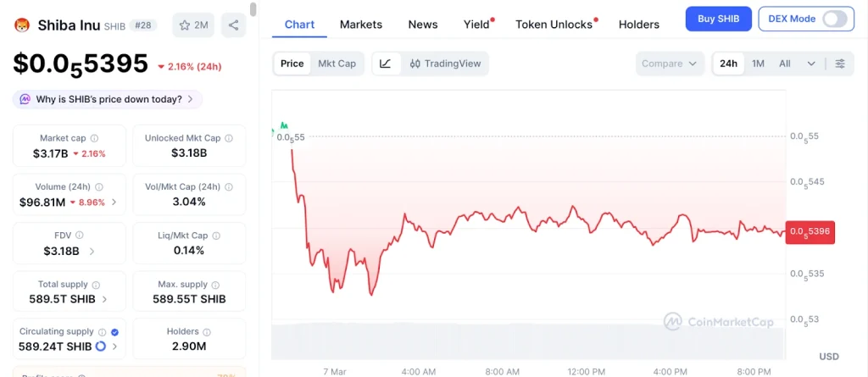The width and height of the screenshot is (868, 377).
Task: Click the Market cap info icon
Action: (94, 138)
